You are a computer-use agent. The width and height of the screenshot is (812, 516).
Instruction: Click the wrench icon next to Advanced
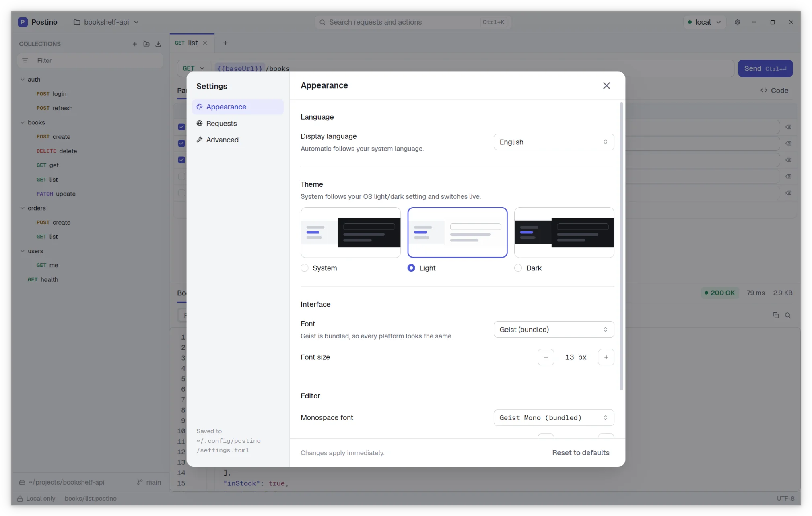tap(200, 140)
